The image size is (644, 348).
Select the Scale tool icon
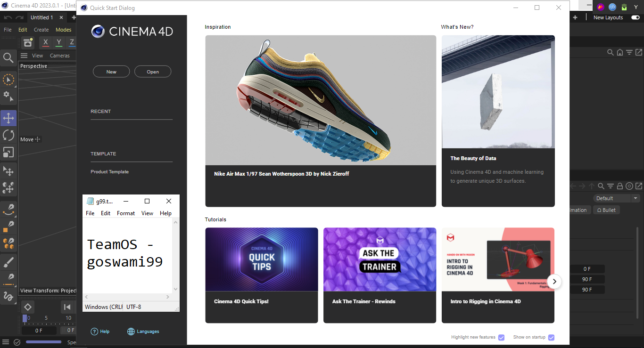(x=8, y=152)
